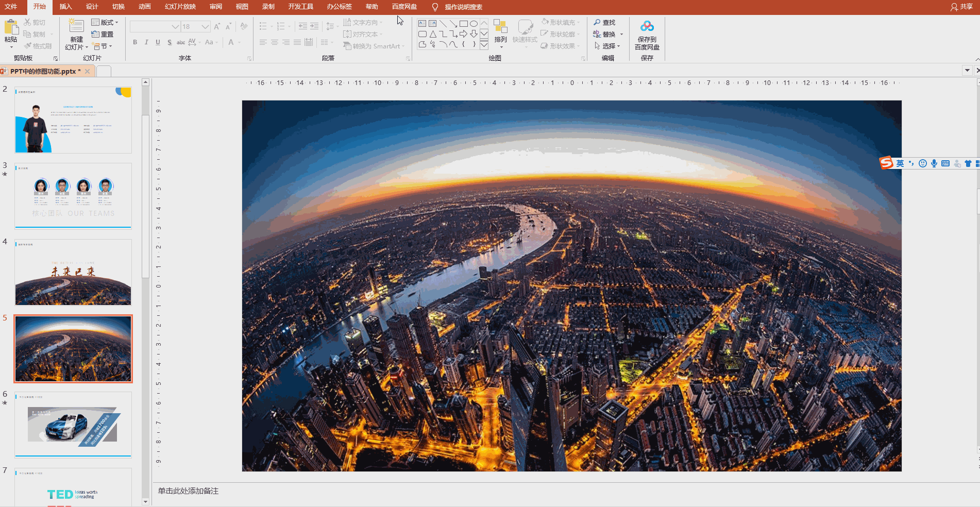
Task: Open the Section (节) dropdown
Action: pos(102,46)
